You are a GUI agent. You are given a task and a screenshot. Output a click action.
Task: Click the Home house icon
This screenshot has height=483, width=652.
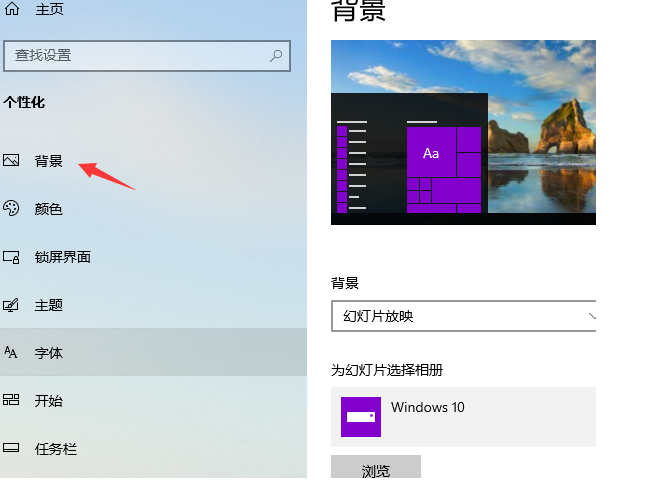click(13, 9)
